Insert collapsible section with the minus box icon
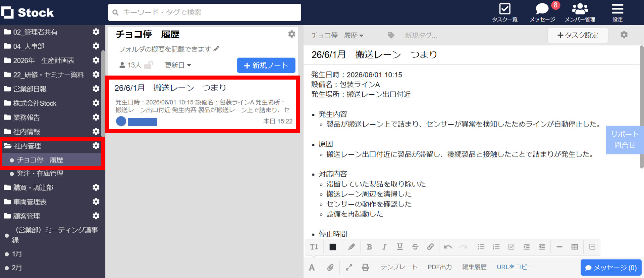The image size is (644, 278). click(x=592, y=247)
